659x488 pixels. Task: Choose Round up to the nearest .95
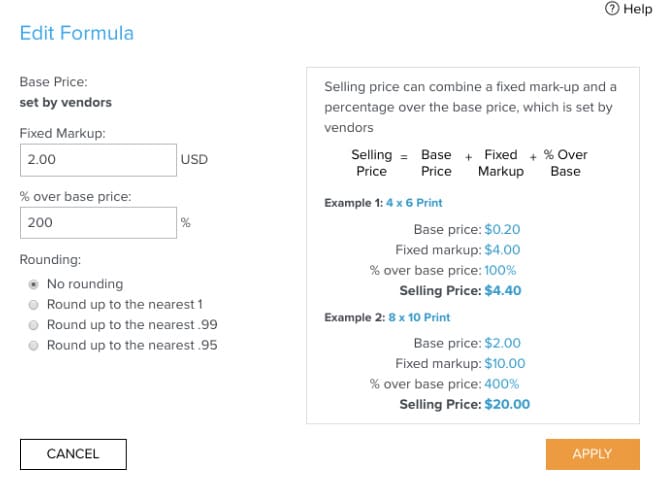pyautogui.click(x=35, y=345)
